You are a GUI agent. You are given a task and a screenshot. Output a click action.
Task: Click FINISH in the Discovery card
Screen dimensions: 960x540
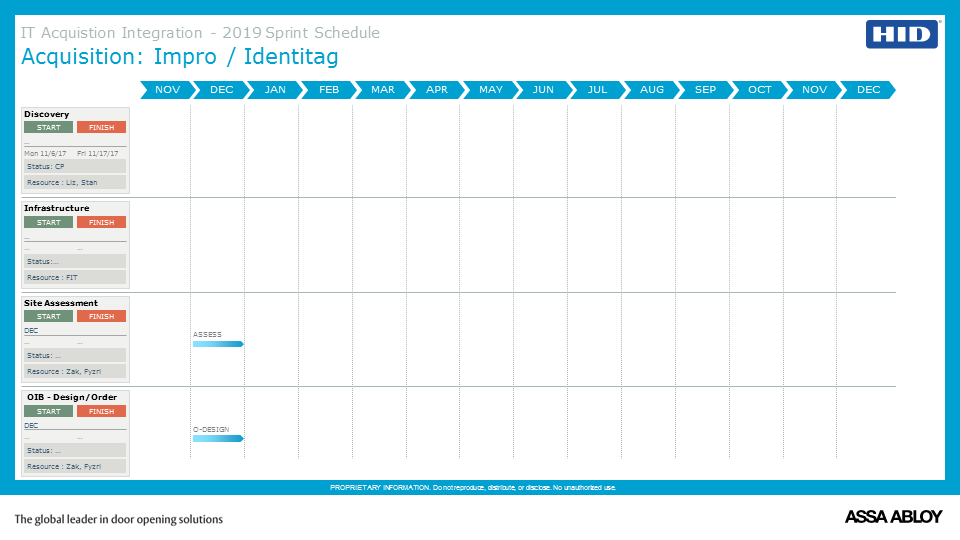pos(102,127)
